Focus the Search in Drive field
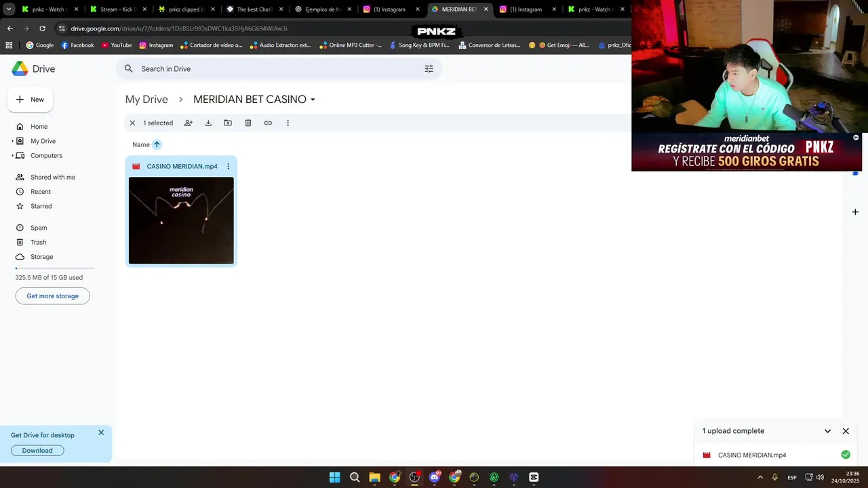The height and width of the screenshot is (488, 868). tap(278, 68)
